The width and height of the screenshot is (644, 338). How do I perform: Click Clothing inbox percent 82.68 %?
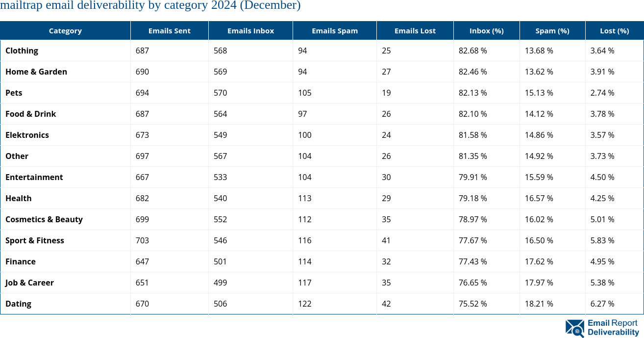click(x=473, y=51)
